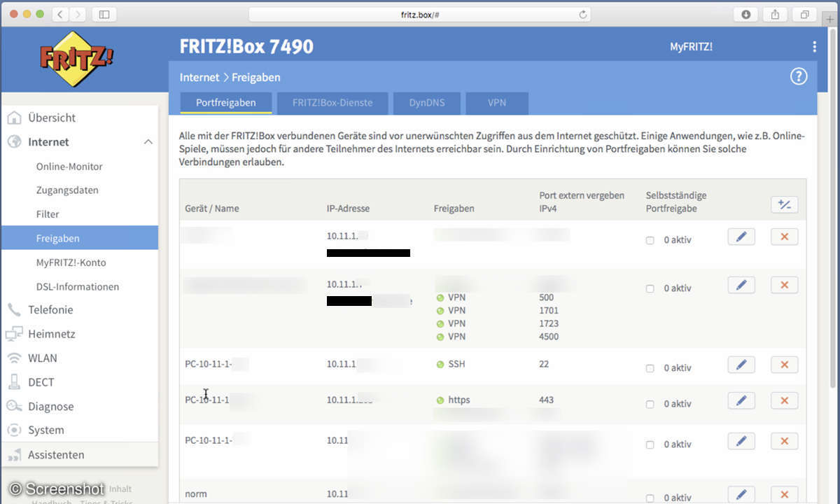Viewport: 840px width, 504px height.
Task: Toggle Portfreigabe checkbox in row below https
Action: click(x=650, y=444)
